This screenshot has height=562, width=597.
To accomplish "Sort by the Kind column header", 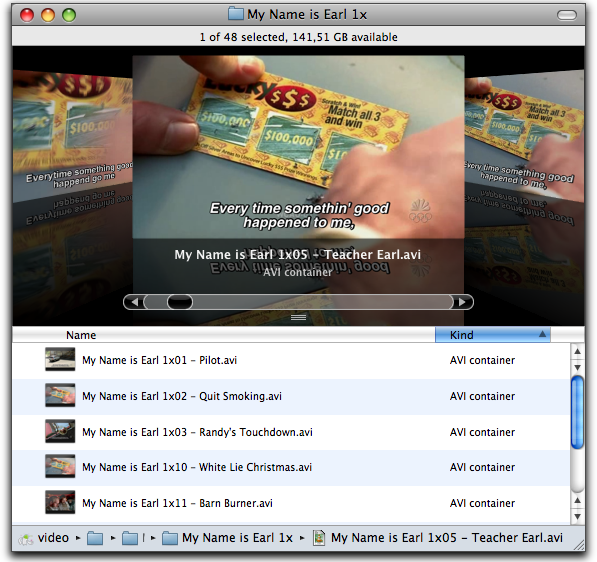I will point(492,335).
